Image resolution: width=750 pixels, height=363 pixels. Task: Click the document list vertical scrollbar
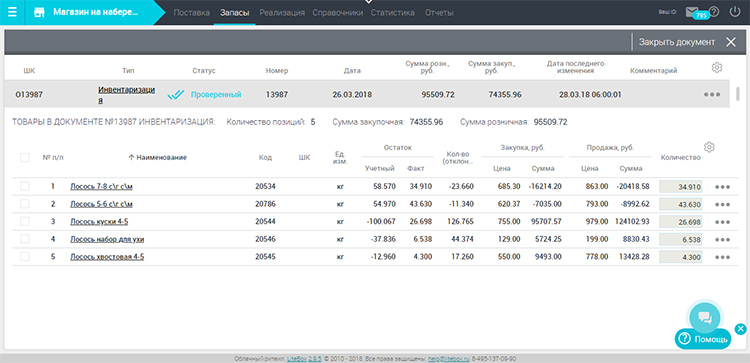coord(737,94)
